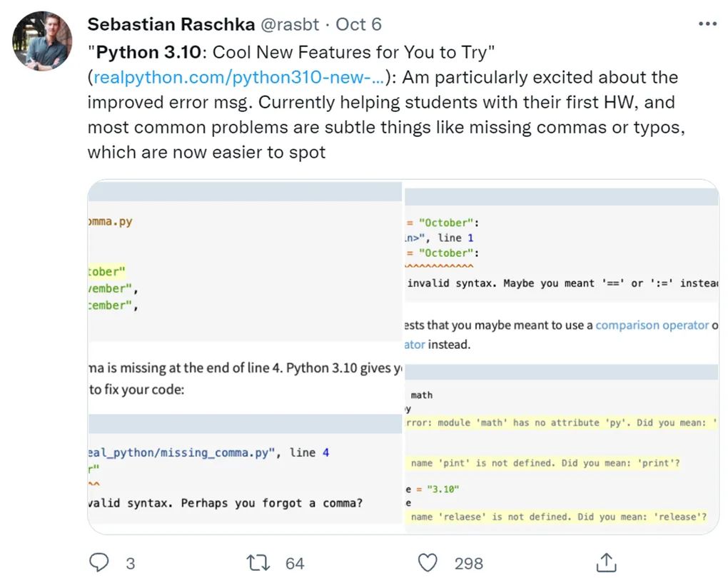Open the three-dot more options menu
The width and height of the screenshot is (728, 578).
(x=707, y=24)
